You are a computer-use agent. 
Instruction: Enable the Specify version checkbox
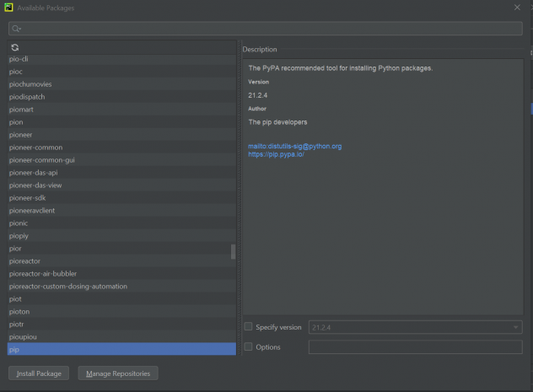[249, 327]
